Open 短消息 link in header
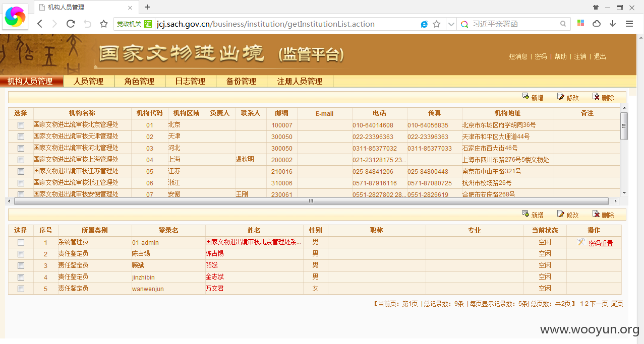This screenshot has width=644, height=344. coord(518,56)
